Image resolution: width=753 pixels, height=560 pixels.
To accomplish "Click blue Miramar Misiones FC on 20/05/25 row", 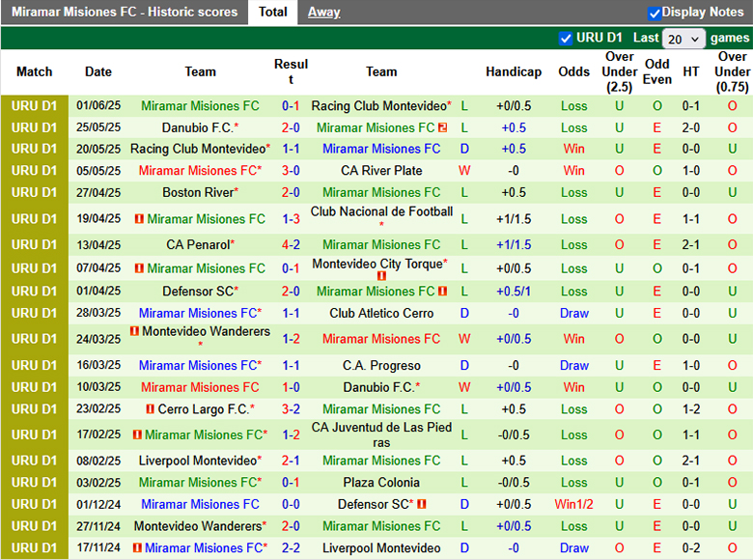I will [x=381, y=149].
